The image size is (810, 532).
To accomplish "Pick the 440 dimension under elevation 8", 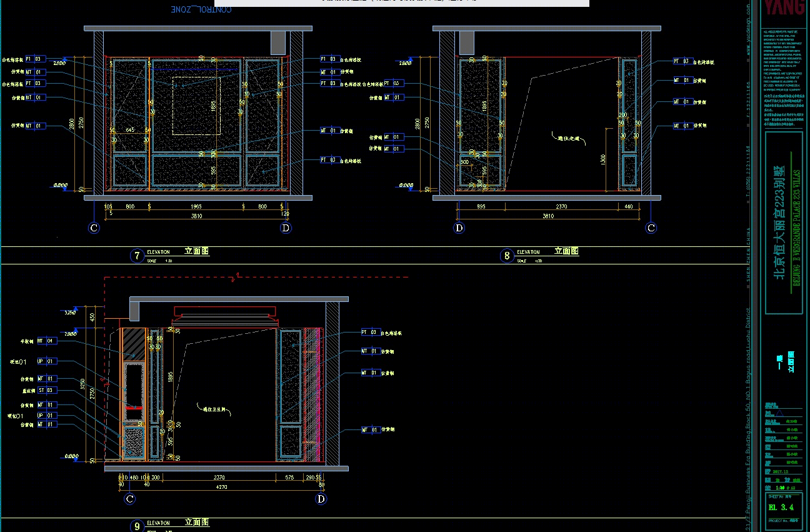I will pos(628,206).
